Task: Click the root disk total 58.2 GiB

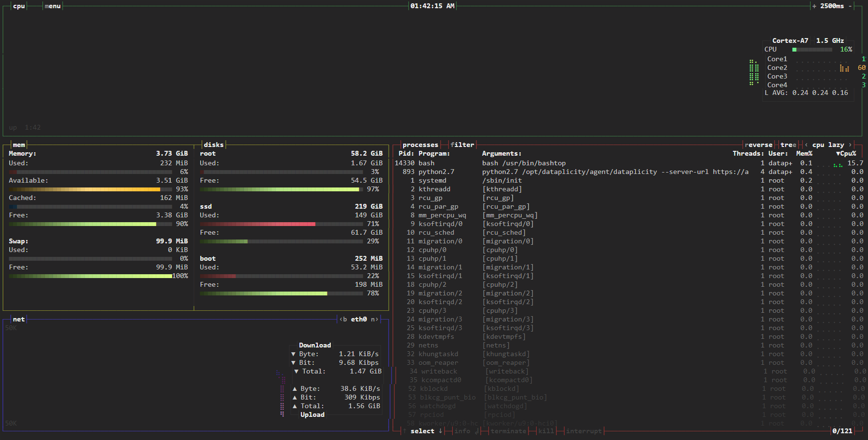Action: pyautogui.click(x=366, y=154)
